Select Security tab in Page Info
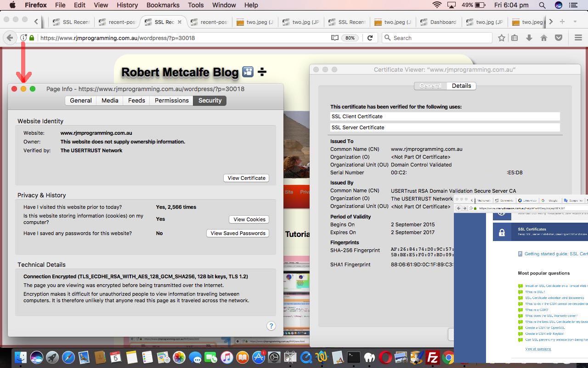Image resolution: width=588 pixels, height=368 pixels. (x=210, y=100)
